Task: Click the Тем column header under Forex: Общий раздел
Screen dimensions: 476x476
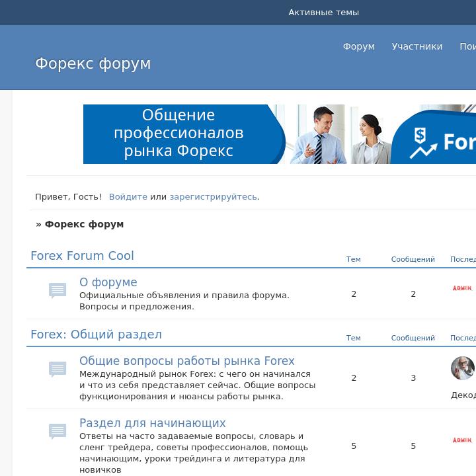Action: 353,338
